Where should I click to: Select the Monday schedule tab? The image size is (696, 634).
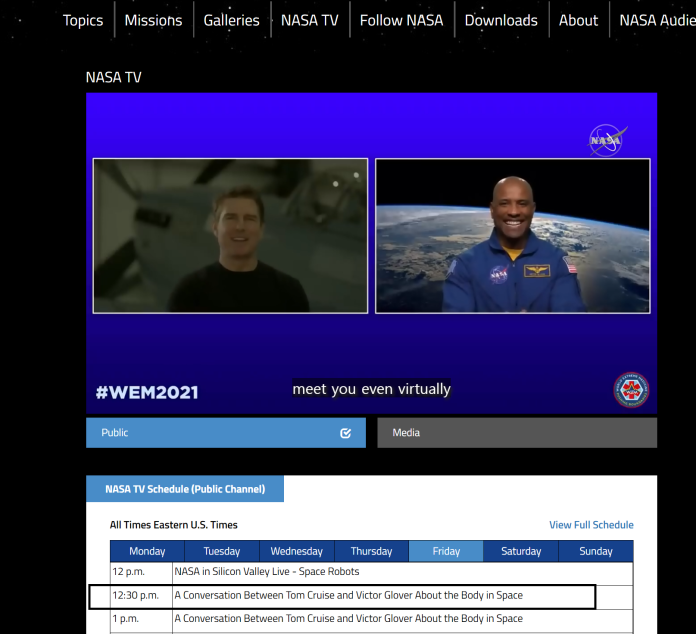[x=147, y=551]
